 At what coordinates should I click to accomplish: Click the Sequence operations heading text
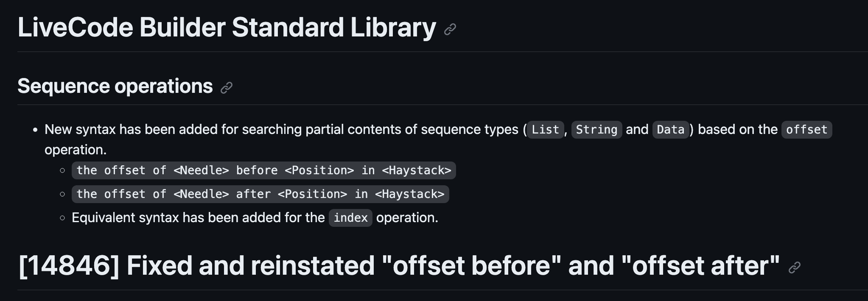(115, 86)
